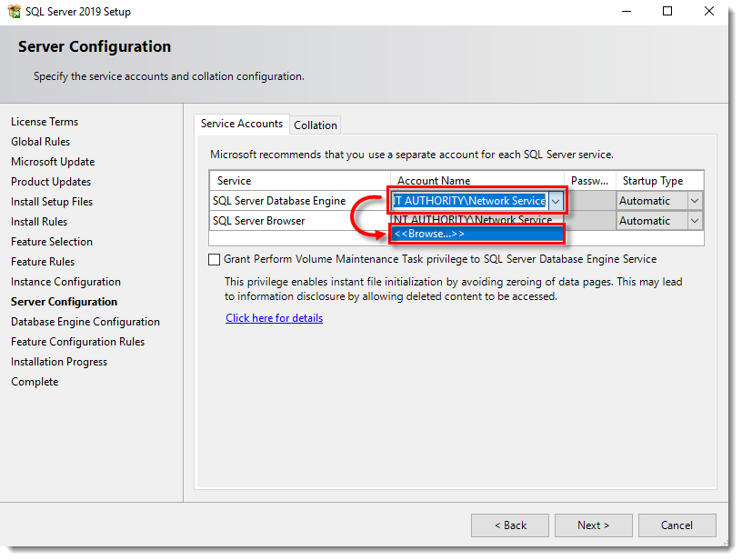742x560 pixels.
Task: Click Product Updates in the step list
Action: (51, 182)
